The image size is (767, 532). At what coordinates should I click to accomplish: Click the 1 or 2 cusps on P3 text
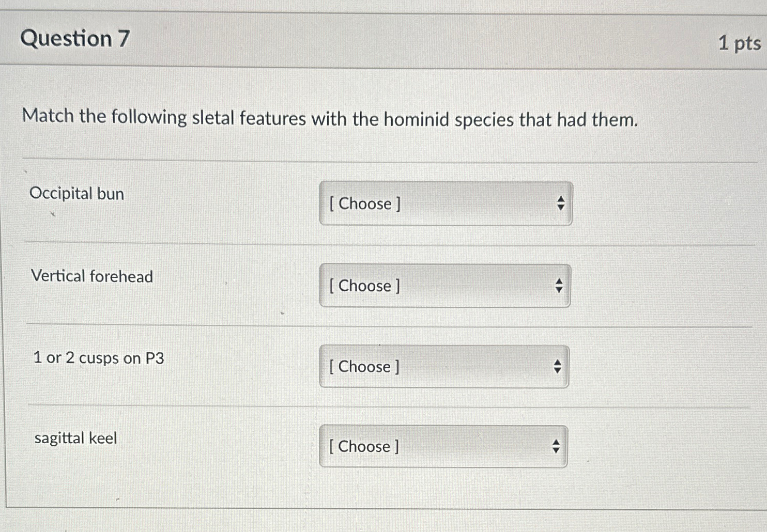point(98,358)
